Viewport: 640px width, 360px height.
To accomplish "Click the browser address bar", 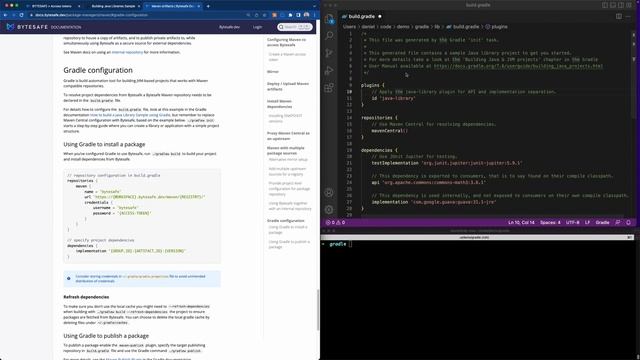I will (x=137, y=15).
